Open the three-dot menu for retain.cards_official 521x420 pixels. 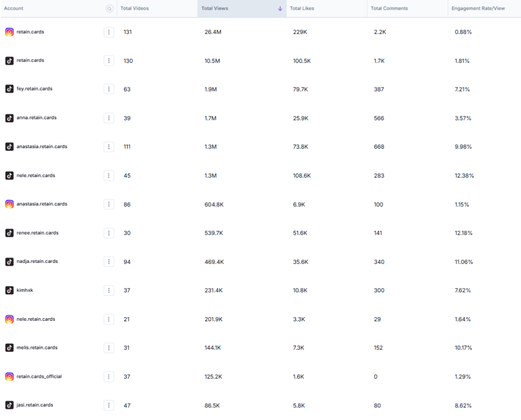(x=109, y=377)
